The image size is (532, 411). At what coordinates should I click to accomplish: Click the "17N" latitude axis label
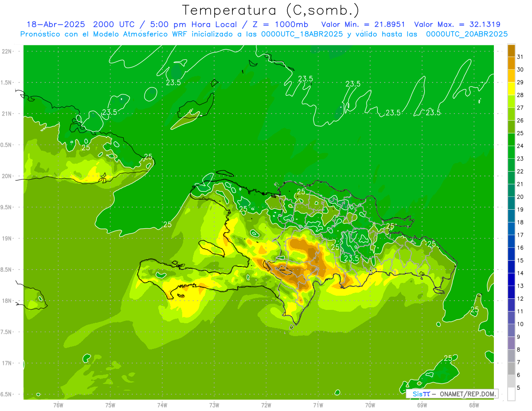[x=7, y=363]
